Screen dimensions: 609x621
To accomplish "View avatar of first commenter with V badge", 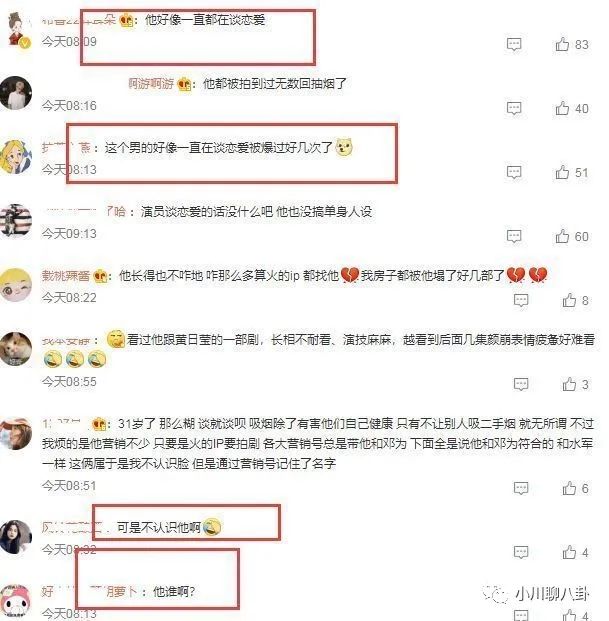I will pyautogui.click(x=16, y=30).
